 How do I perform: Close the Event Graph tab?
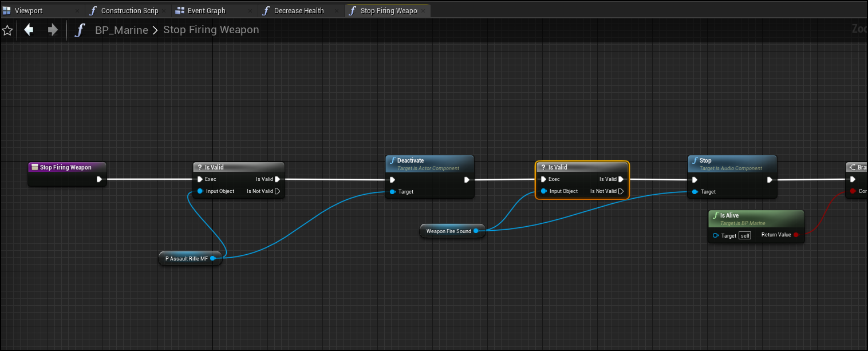[x=250, y=11]
